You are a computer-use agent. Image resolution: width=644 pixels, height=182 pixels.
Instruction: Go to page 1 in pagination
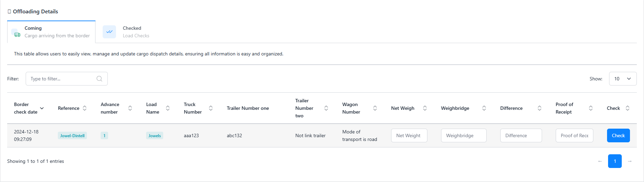pyautogui.click(x=615, y=161)
